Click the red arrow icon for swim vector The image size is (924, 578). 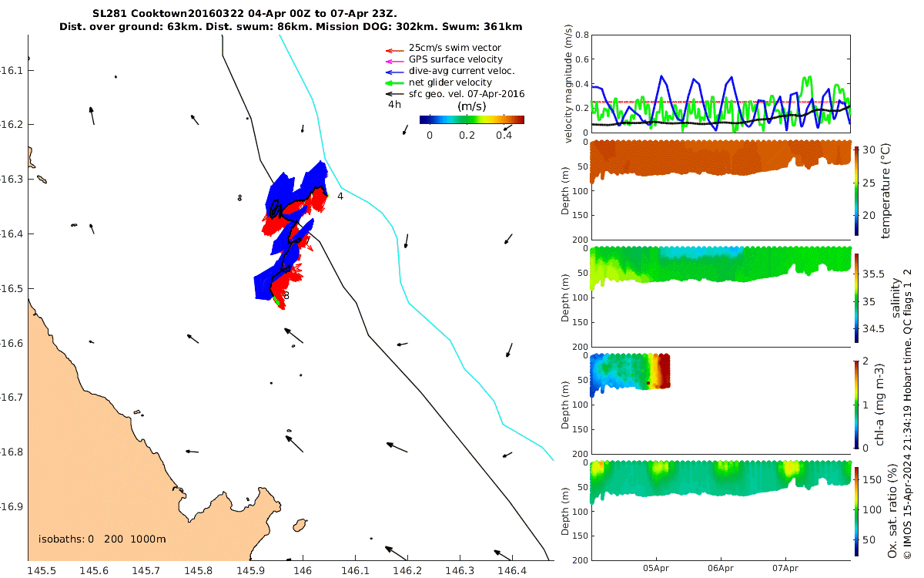394,49
